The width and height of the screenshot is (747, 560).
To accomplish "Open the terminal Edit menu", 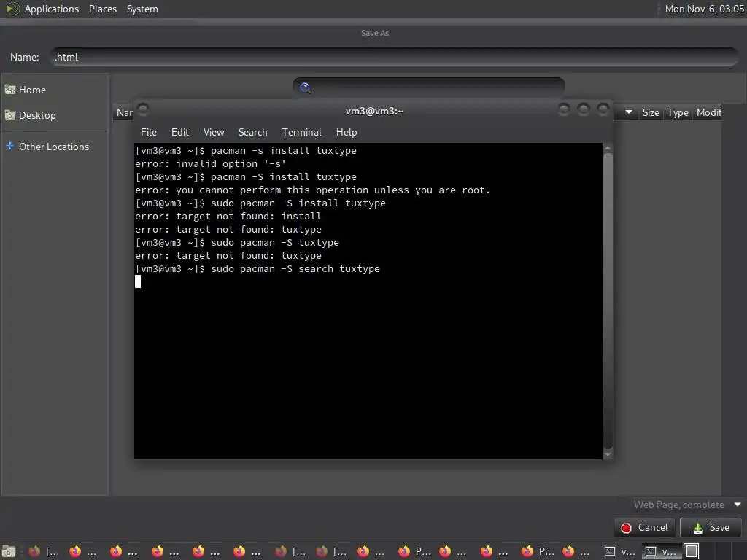I will (x=179, y=133).
